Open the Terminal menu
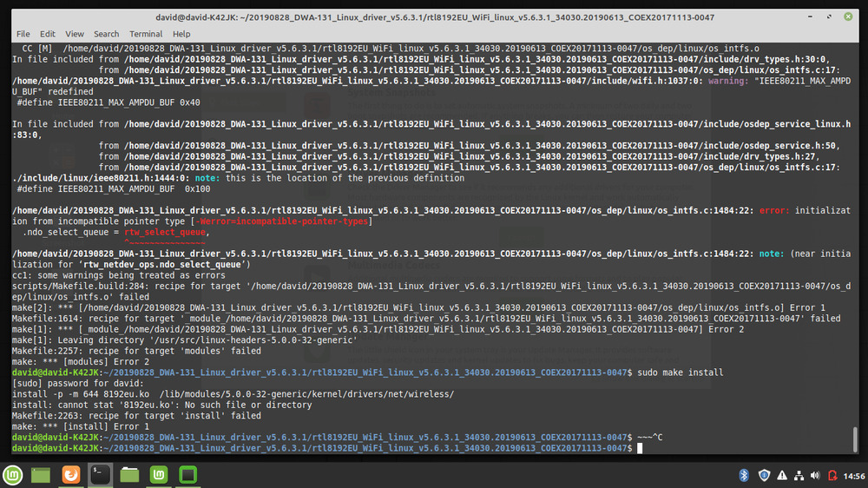Screen dimensions: 868x488 [146, 34]
